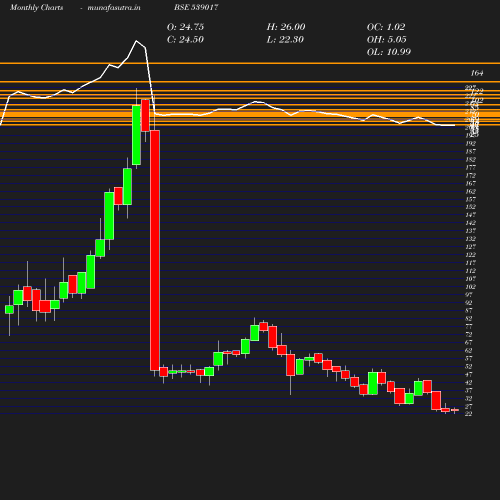Click price axis label 117
The height and width of the screenshot is (500, 500).
point(471,263)
